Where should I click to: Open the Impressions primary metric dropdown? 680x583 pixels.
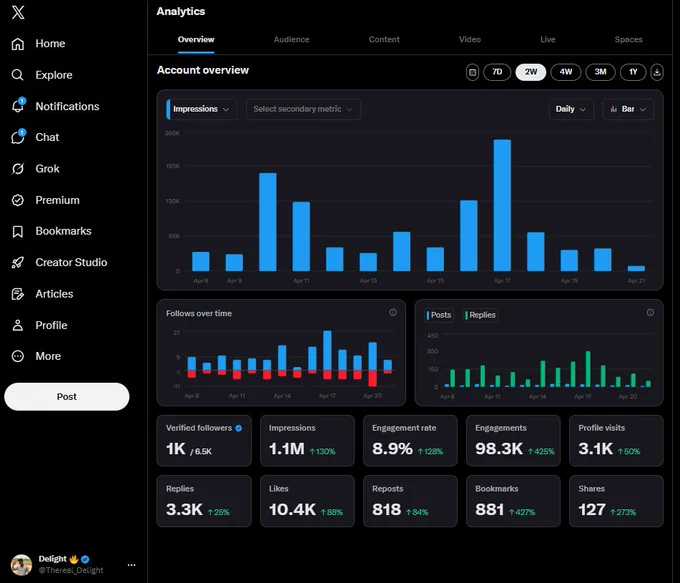pyautogui.click(x=202, y=109)
